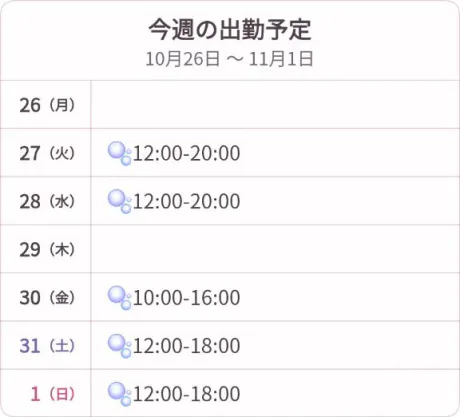Select the 12:00-20:00 shift on Wednesday 28
Image resolution: width=460 pixels, height=417 pixels.
click(x=186, y=202)
